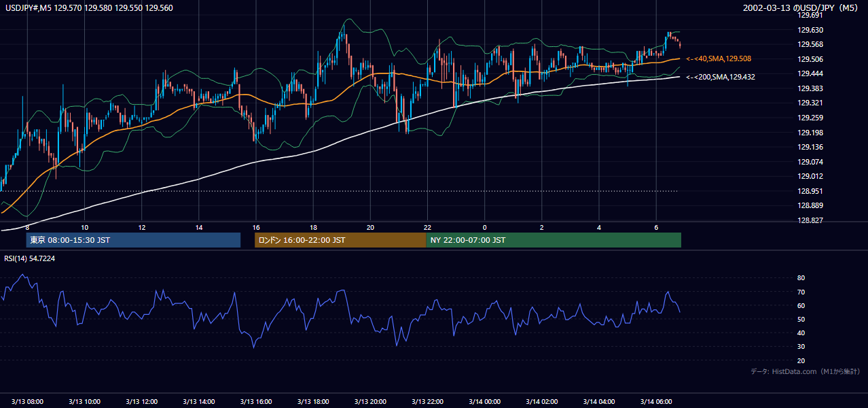Click the Tokyo 08:00-15:30 JST session bar
Image resolution: width=868 pixels, height=408 pixels.
point(133,240)
